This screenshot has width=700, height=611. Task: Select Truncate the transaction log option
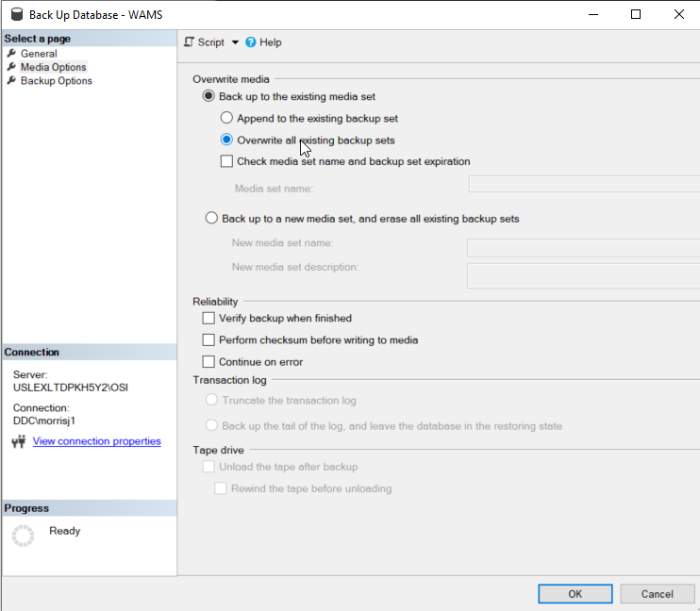211,400
